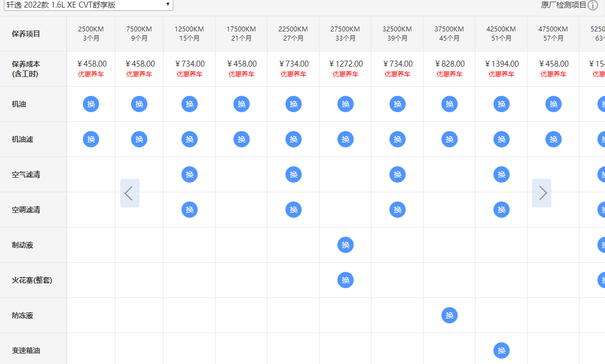Select the 2500KM 3个月 column header

pyautogui.click(x=91, y=34)
